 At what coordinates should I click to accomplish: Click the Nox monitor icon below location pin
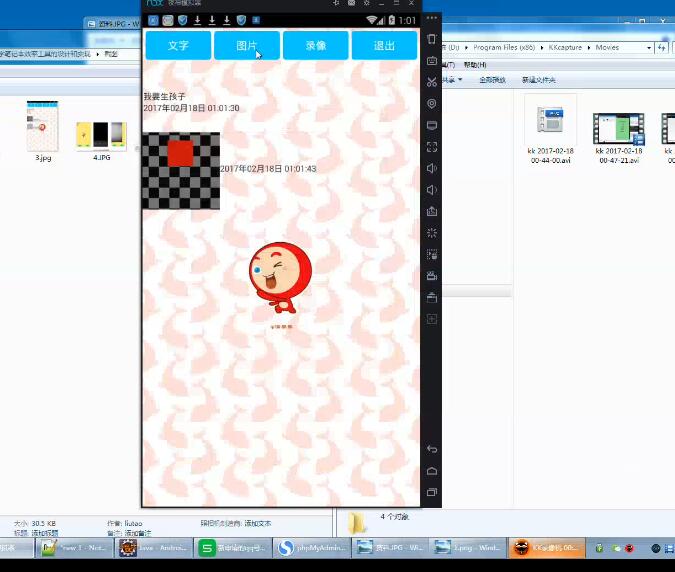pos(432,125)
